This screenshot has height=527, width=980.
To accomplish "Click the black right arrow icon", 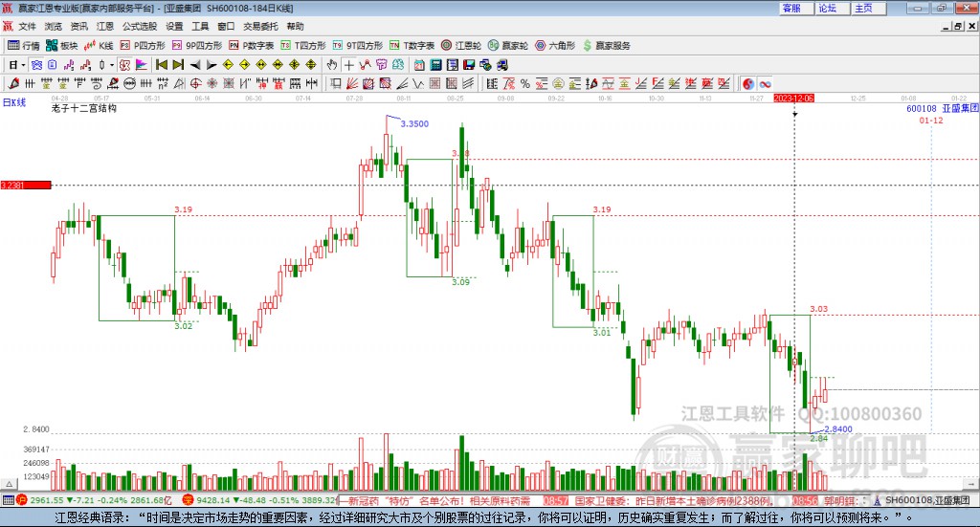I will 212,65.
